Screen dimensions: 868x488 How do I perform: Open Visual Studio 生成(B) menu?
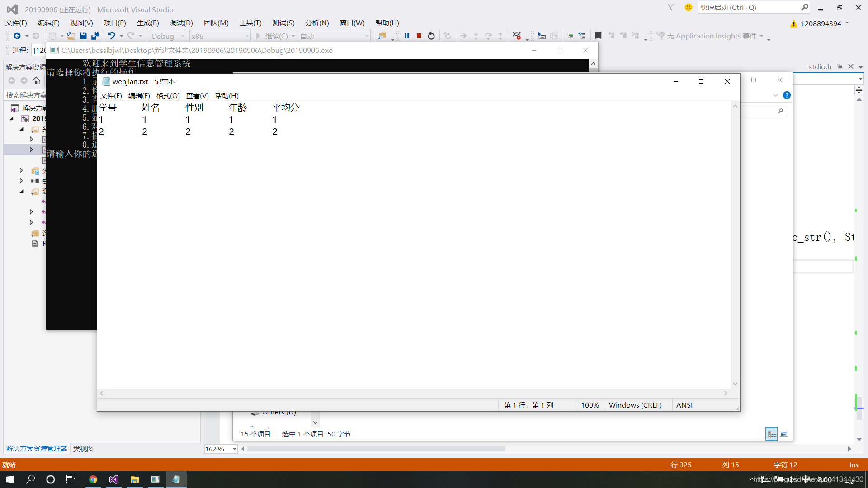coord(148,23)
